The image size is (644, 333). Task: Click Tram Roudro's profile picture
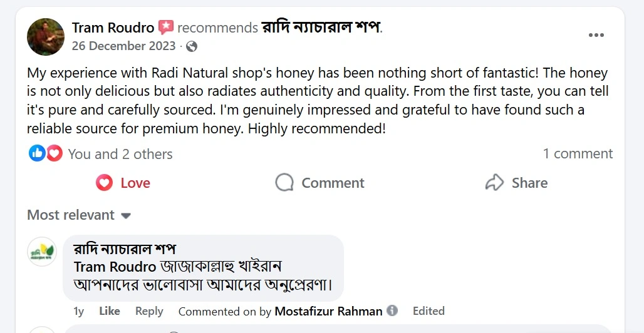coord(46,36)
